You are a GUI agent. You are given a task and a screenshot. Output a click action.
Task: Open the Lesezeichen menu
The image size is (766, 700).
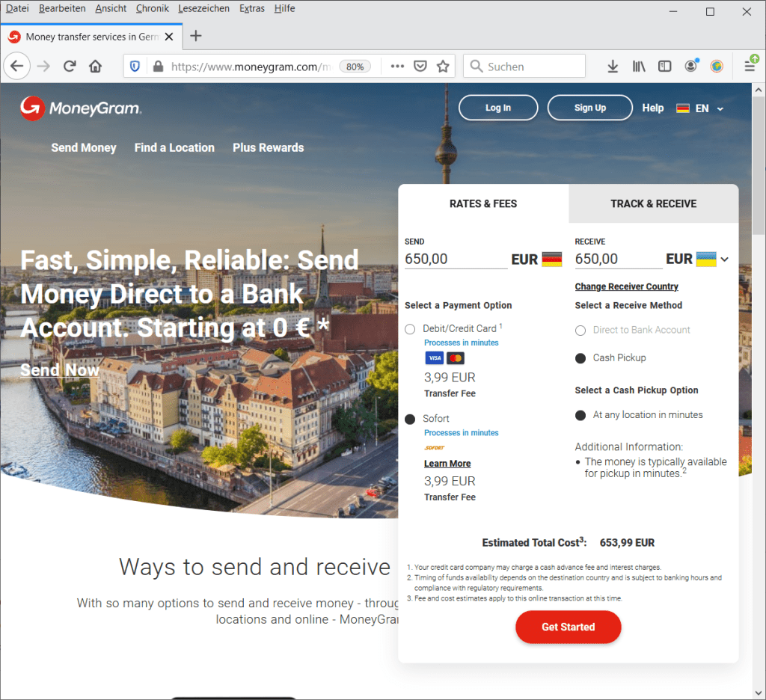point(204,9)
